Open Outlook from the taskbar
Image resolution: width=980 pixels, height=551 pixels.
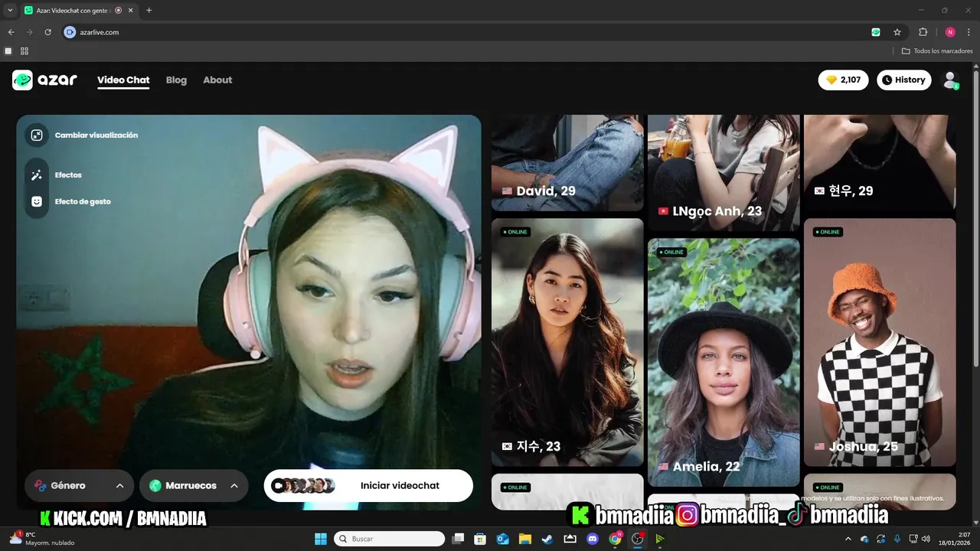503,539
